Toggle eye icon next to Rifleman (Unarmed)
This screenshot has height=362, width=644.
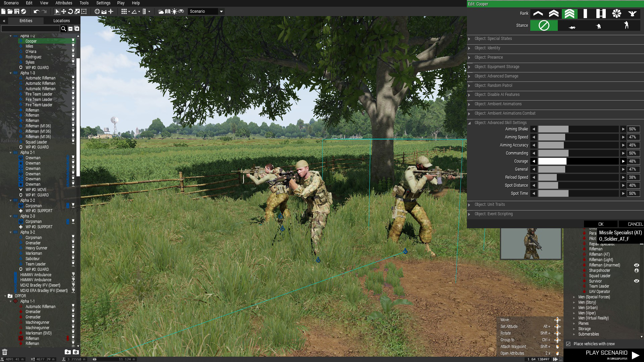coord(636,265)
